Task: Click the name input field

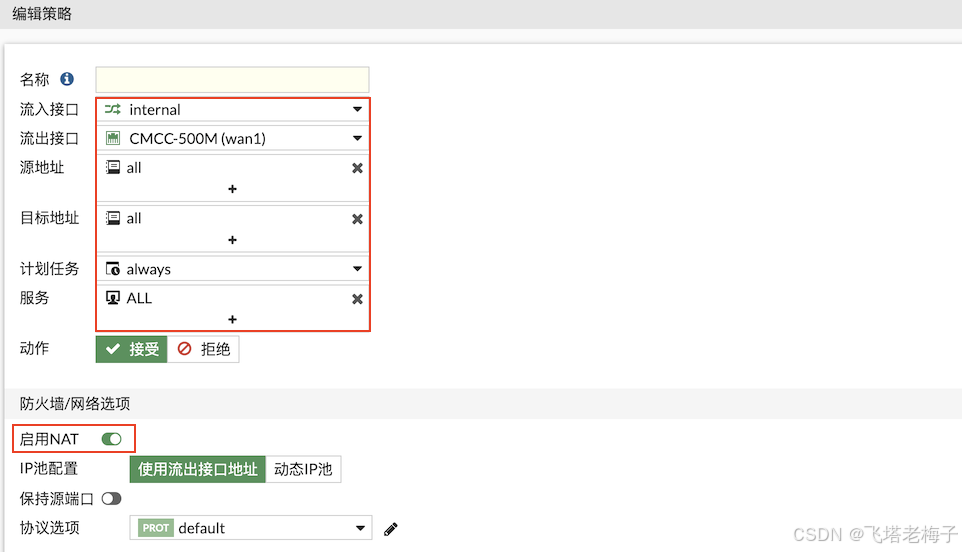Action: pyautogui.click(x=233, y=80)
